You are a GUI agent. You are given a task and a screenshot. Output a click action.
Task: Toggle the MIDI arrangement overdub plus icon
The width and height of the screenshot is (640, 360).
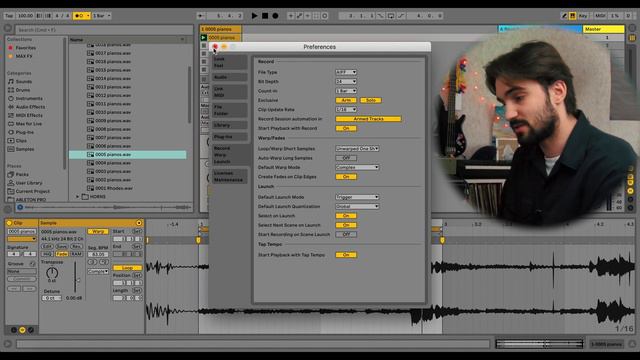coord(291,16)
